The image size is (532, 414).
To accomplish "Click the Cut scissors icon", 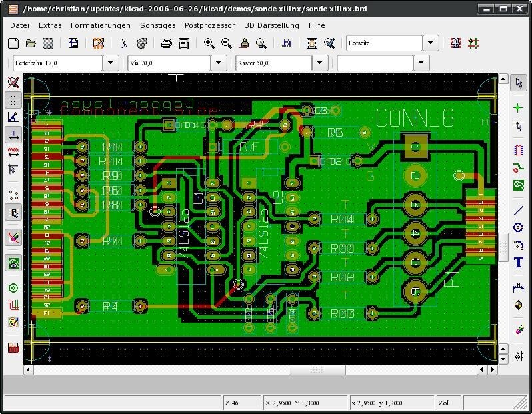I will [124, 43].
